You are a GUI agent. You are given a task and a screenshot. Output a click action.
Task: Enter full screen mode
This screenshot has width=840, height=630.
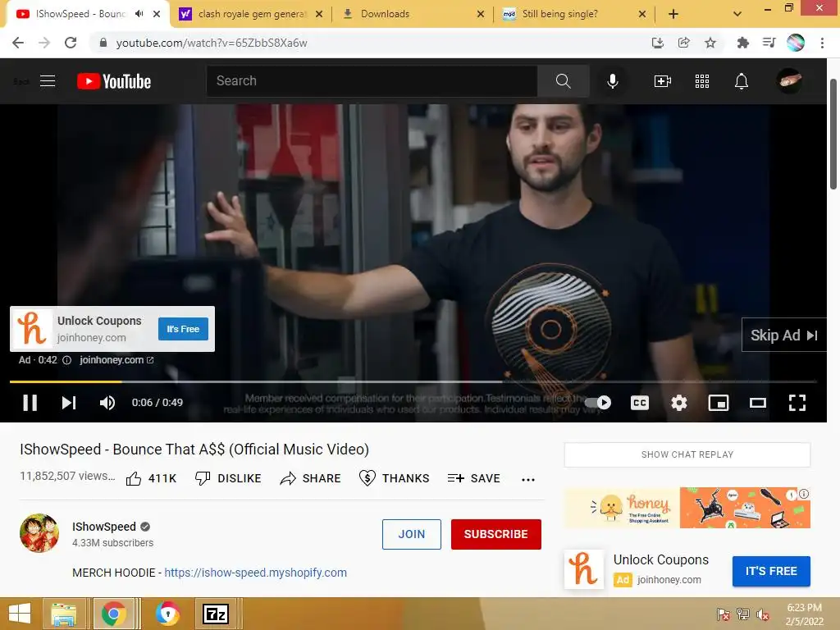[x=797, y=402]
